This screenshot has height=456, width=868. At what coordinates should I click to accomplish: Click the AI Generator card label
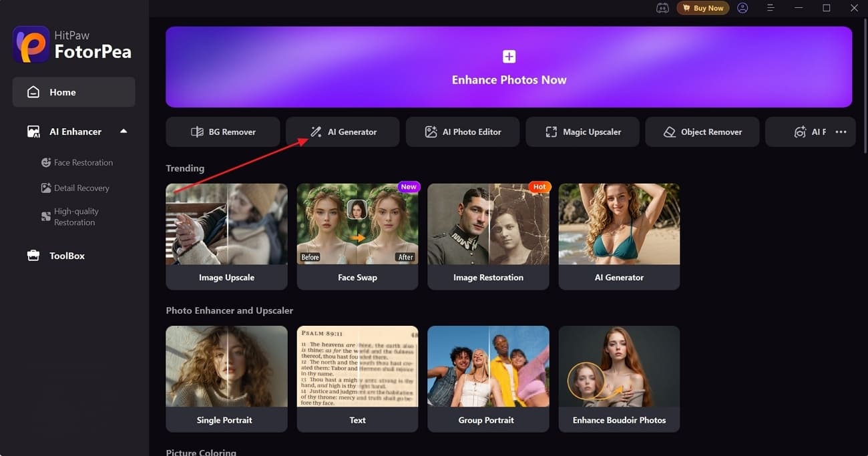(x=619, y=277)
